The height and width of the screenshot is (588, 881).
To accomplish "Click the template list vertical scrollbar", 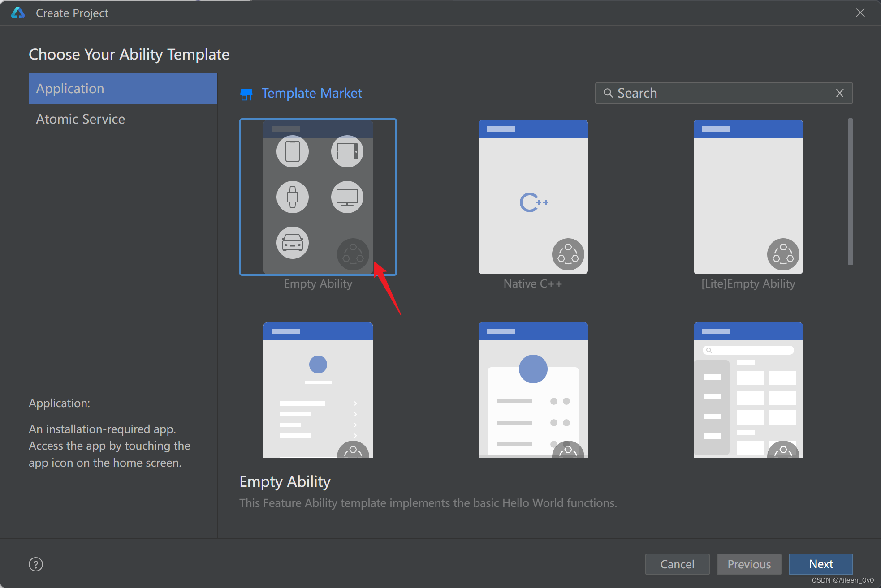I will click(850, 192).
